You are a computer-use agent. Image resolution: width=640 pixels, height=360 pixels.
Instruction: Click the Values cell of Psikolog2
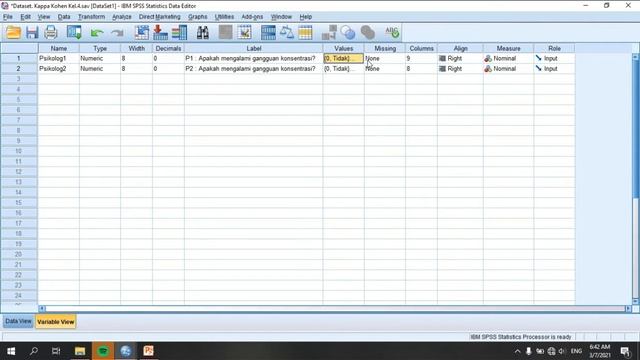[343, 69]
